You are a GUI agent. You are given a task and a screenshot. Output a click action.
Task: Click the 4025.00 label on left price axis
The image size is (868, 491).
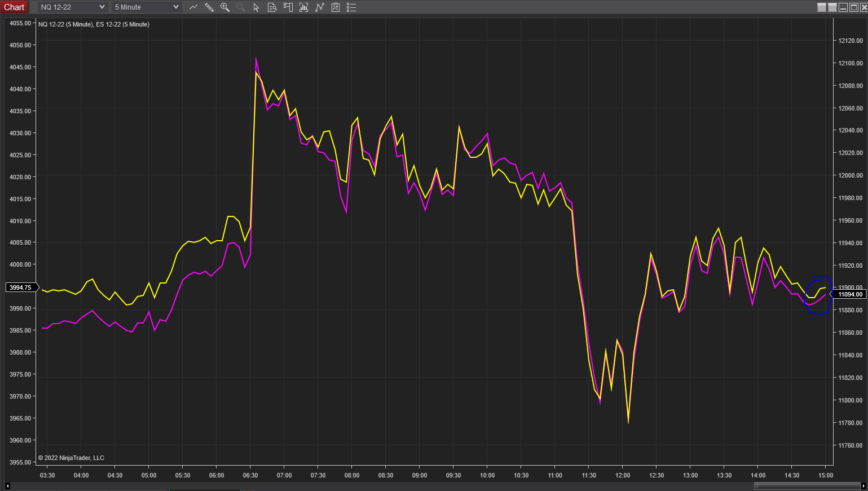pos(20,155)
